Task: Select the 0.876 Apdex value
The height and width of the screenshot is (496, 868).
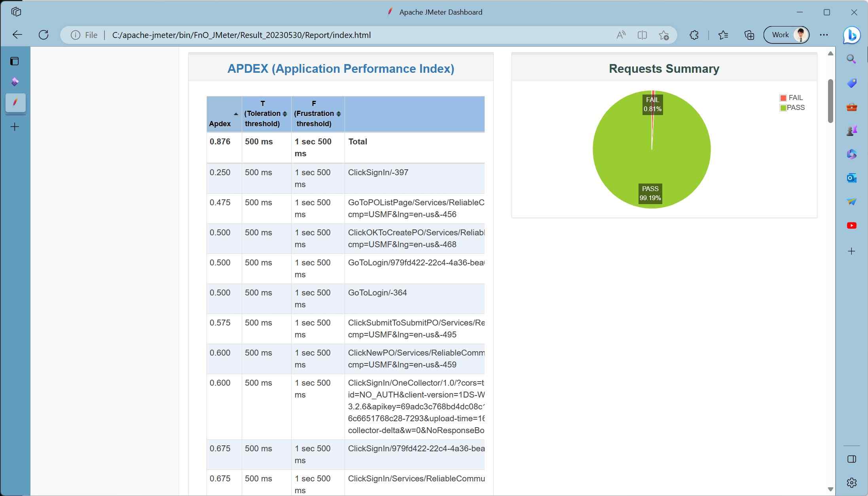Action: [220, 142]
